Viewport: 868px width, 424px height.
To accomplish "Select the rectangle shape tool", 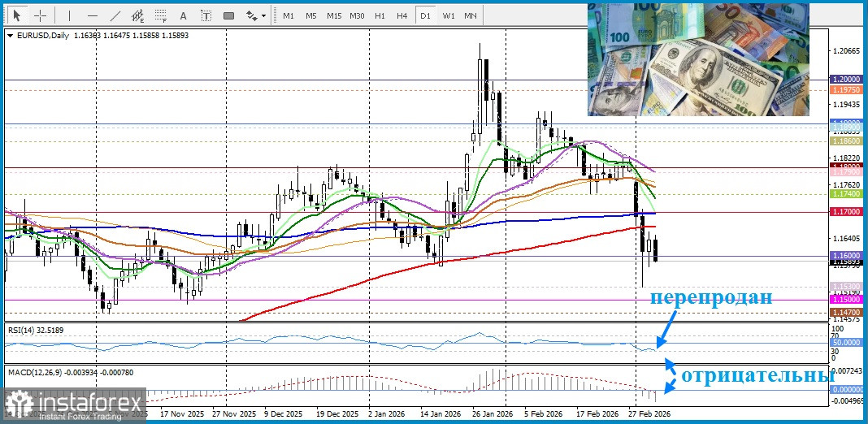I will 228,15.
